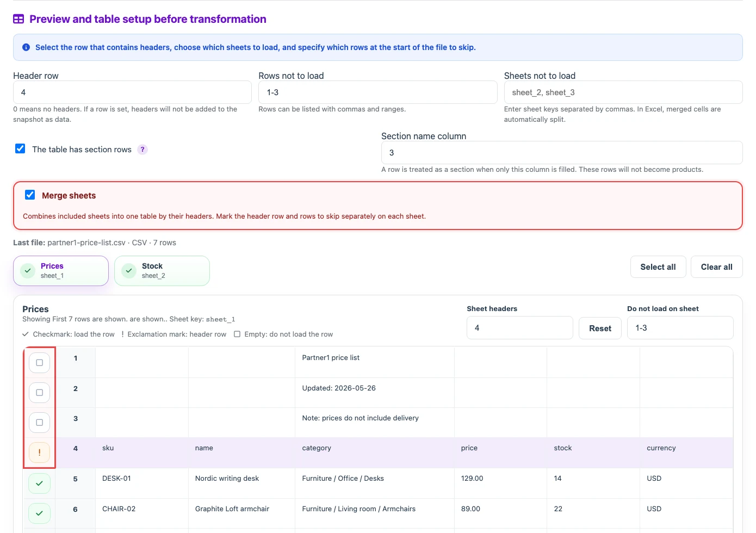756x533 pixels.
Task: Toggle the checkmark for DESK-01 row
Action: (39, 484)
